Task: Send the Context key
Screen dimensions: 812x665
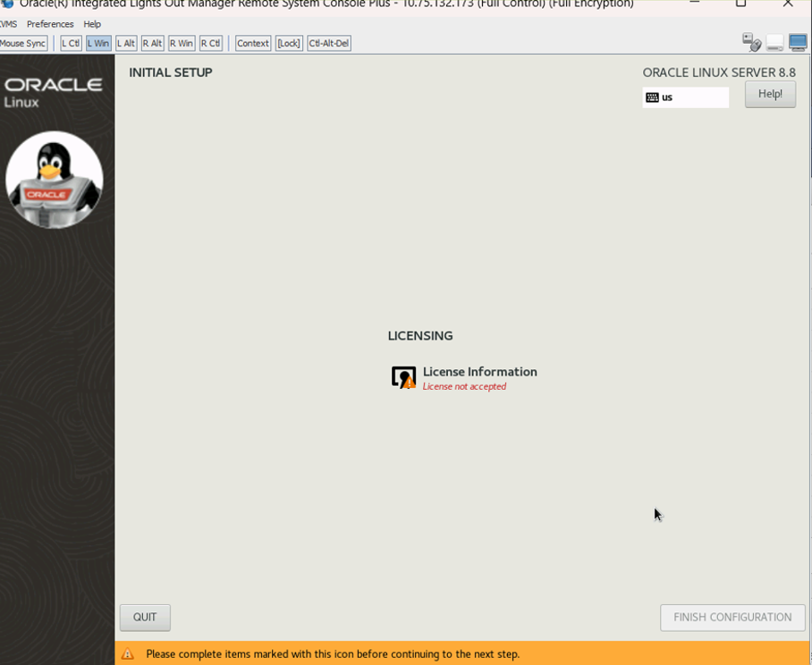Action: pos(253,43)
